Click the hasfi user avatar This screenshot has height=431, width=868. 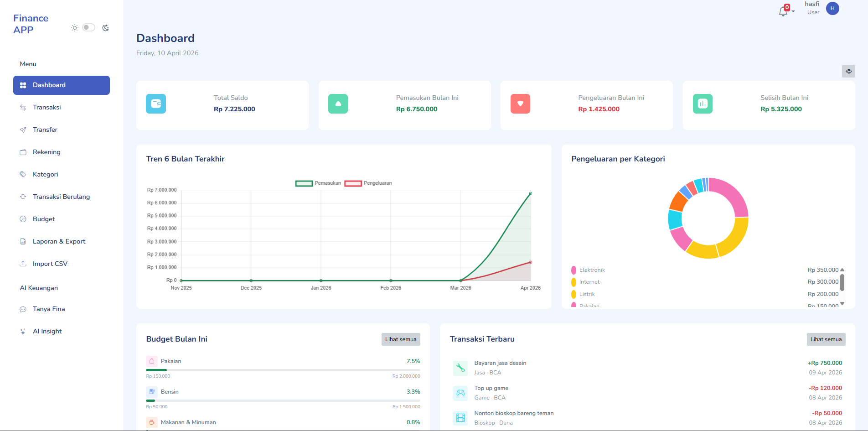(x=832, y=9)
